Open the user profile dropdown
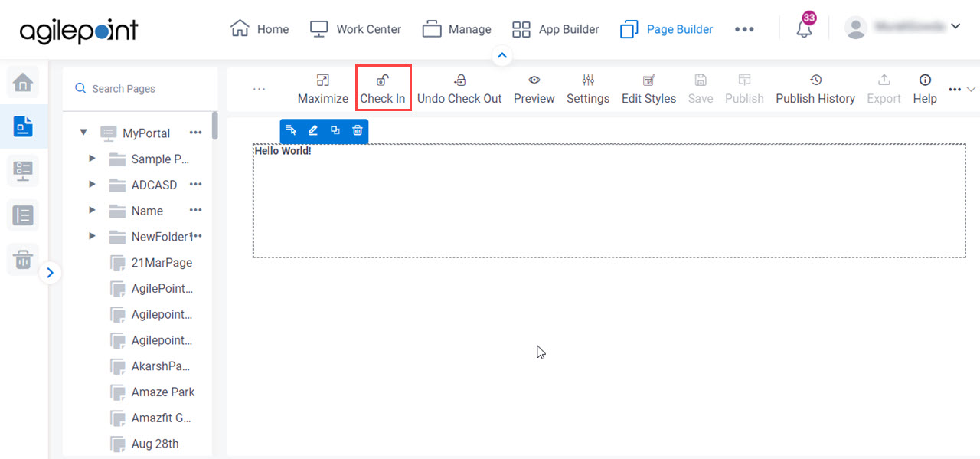Image resolution: width=980 pixels, height=459 pixels. (902, 28)
